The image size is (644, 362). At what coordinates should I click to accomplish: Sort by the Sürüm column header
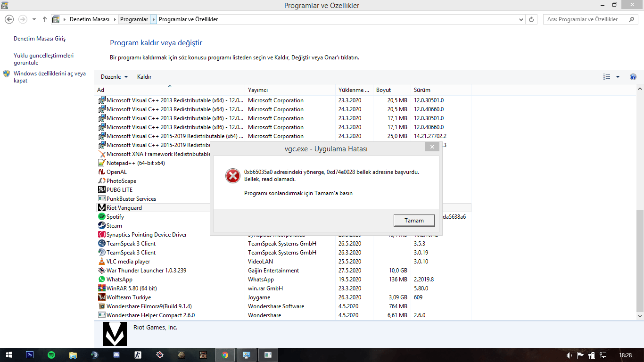[x=441, y=90]
